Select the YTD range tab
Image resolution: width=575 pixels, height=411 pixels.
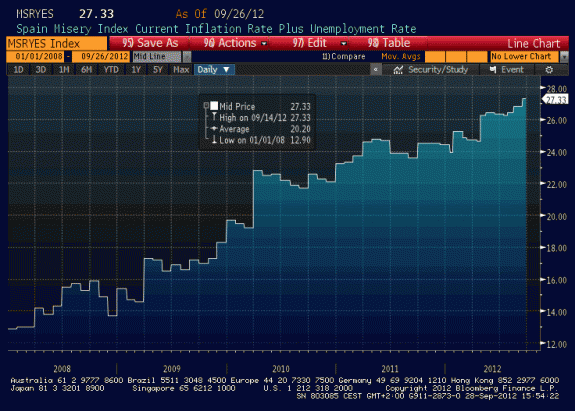111,69
